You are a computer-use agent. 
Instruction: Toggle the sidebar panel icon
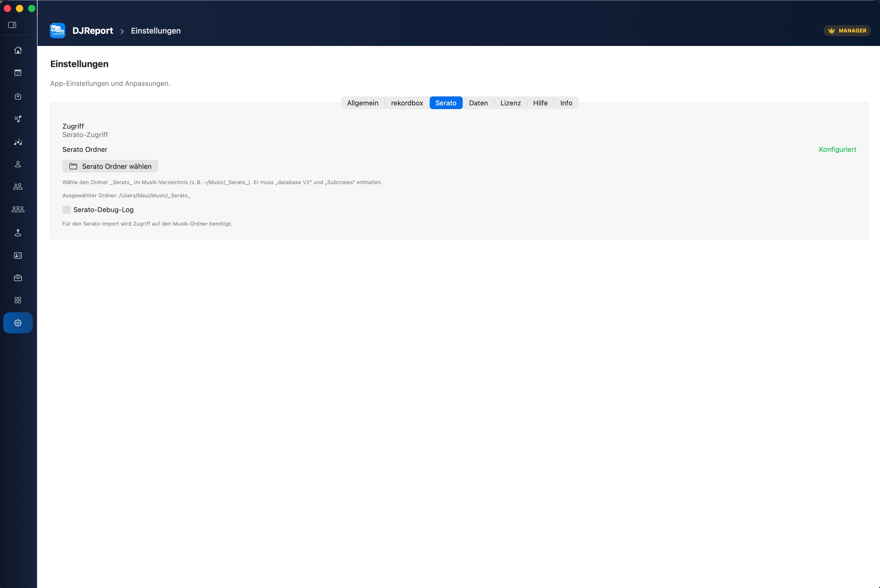click(12, 25)
